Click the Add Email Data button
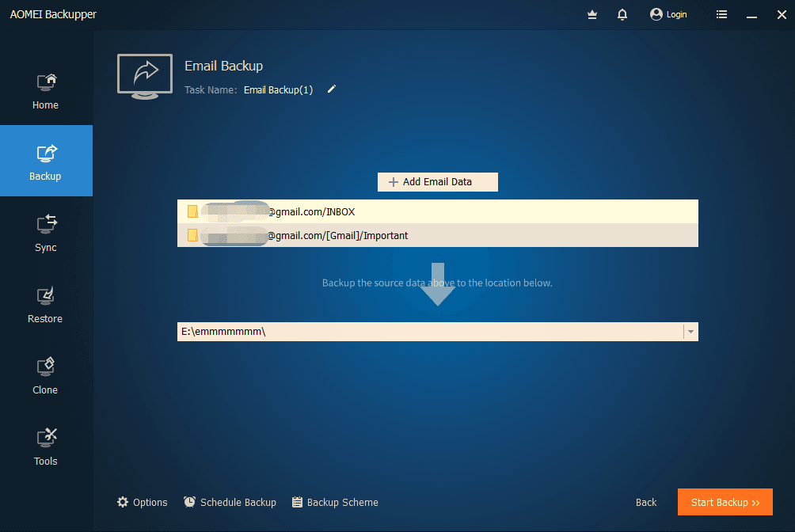The width and height of the screenshot is (795, 532). tap(438, 182)
